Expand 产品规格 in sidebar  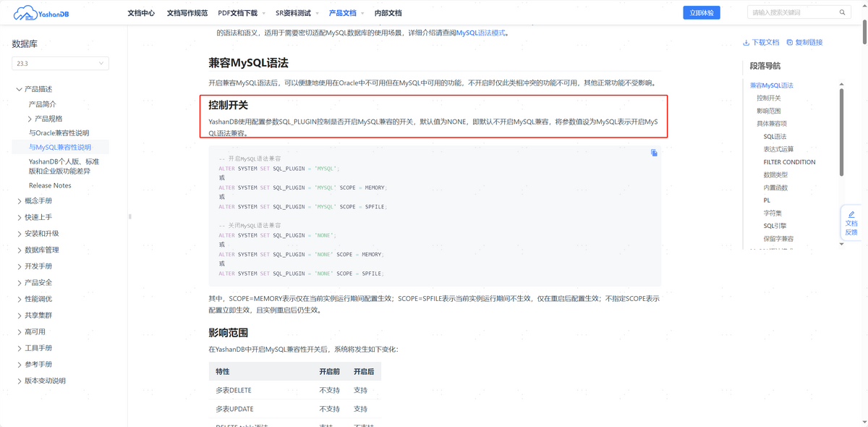(30, 119)
